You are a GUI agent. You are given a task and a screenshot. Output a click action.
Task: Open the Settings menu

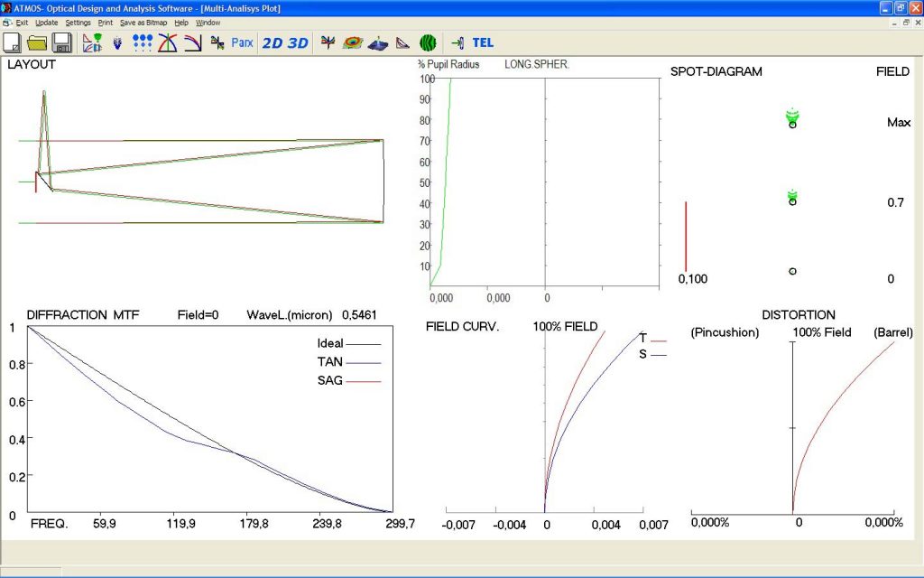(78, 22)
